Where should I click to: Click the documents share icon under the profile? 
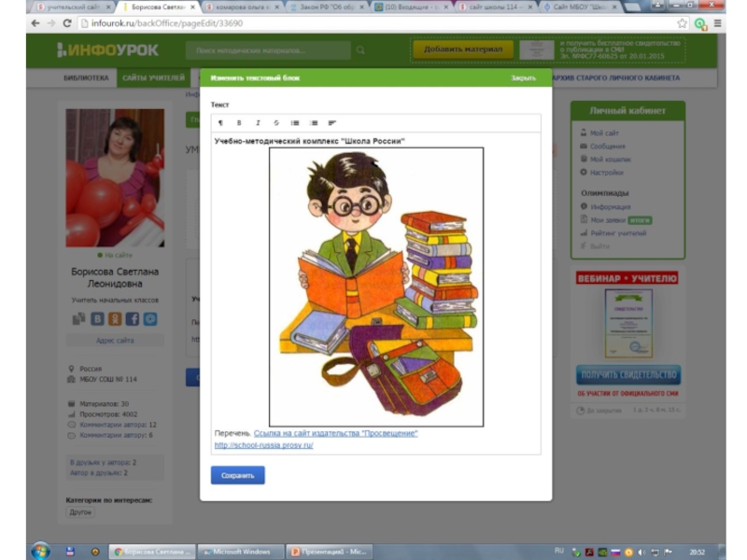(x=78, y=318)
